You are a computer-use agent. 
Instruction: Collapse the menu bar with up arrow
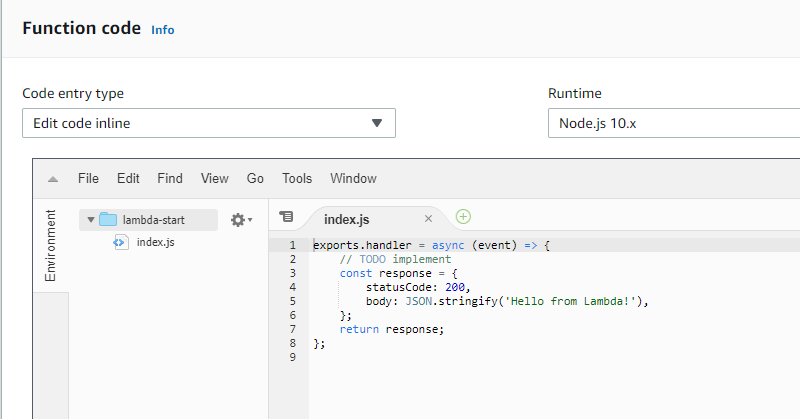(53, 179)
